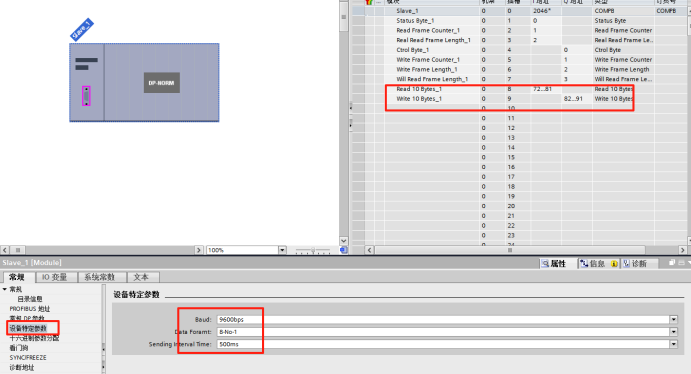
Task: Click the Q address cell 82...91
Action: [x=576, y=99]
